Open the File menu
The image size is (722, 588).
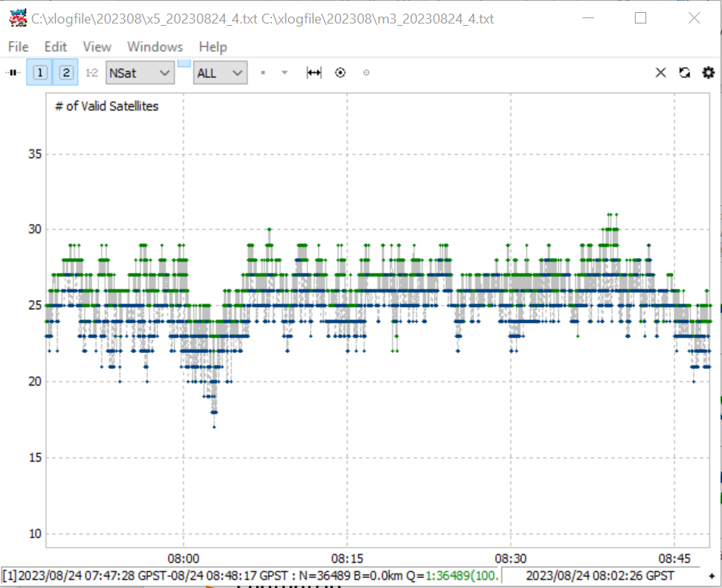pos(18,47)
